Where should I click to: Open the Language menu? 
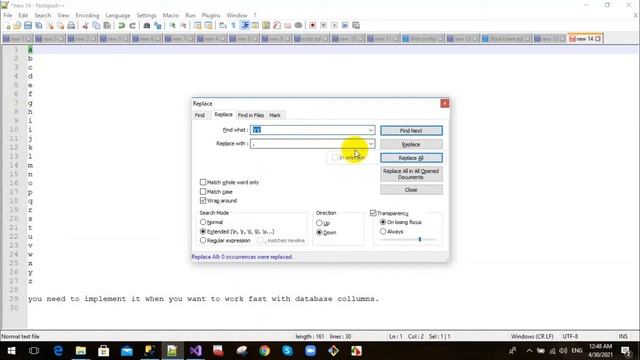118,15
